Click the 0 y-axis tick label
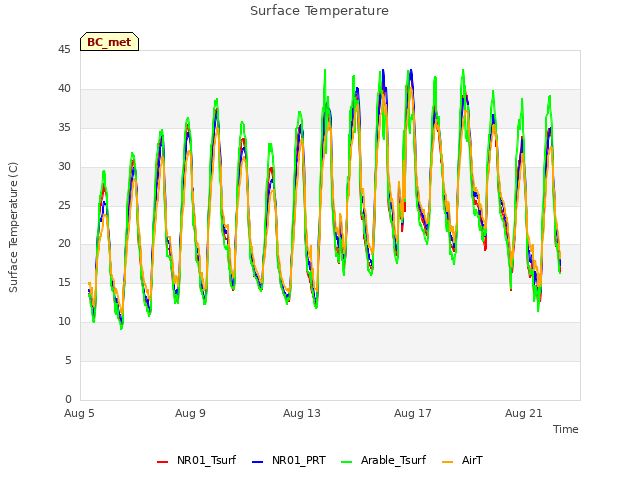640x480 pixels. tap(68, 399)
